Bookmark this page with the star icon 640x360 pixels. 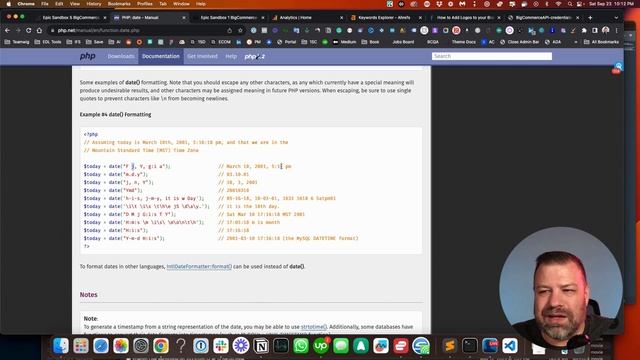click(x=240, y=30)
